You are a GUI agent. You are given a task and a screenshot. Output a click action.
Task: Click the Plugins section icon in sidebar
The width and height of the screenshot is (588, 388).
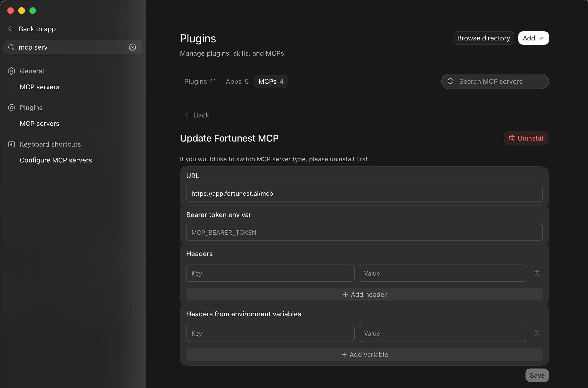coord(12,108)
